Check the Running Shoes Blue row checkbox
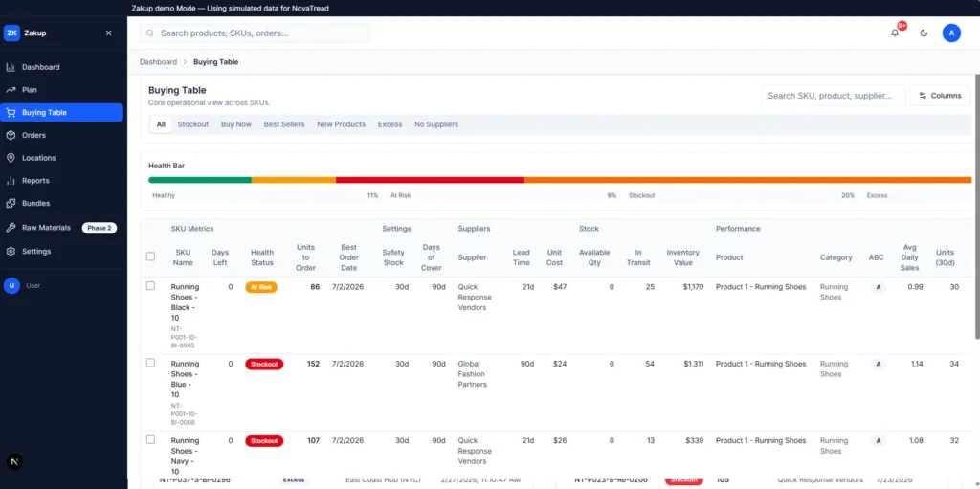 pos(150,363)
